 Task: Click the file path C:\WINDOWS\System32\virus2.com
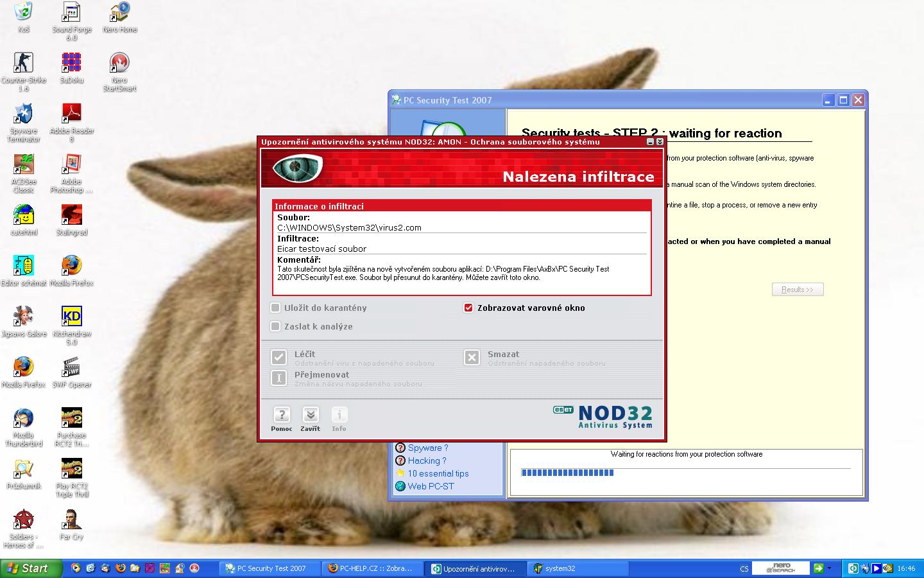349,227
